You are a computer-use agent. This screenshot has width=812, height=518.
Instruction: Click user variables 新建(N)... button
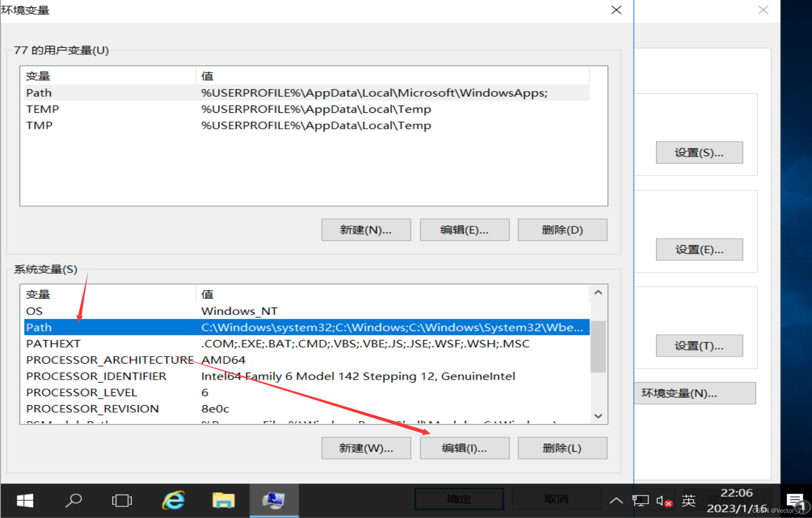pyautogui.click(x=366, y=229)
